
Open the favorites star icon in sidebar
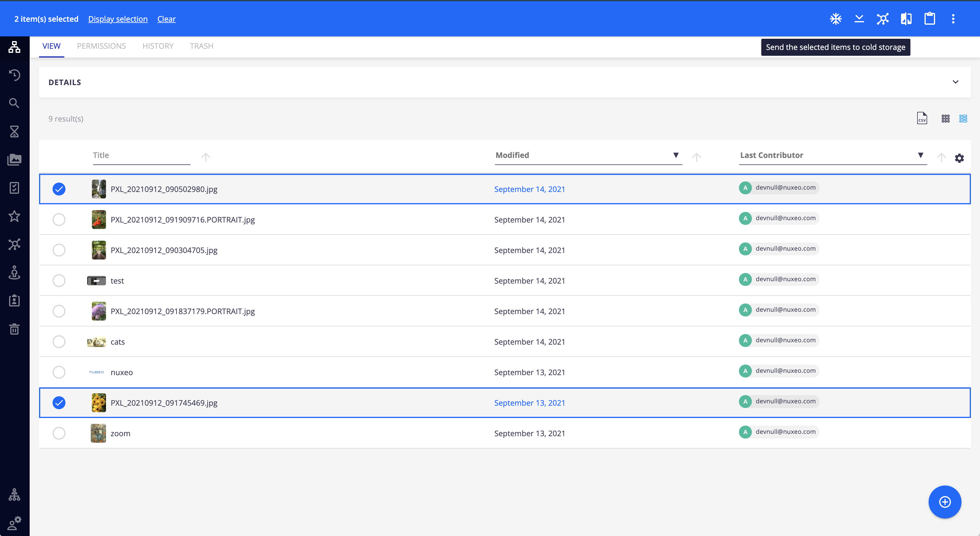pyautogui.click(x=14, y=216)
